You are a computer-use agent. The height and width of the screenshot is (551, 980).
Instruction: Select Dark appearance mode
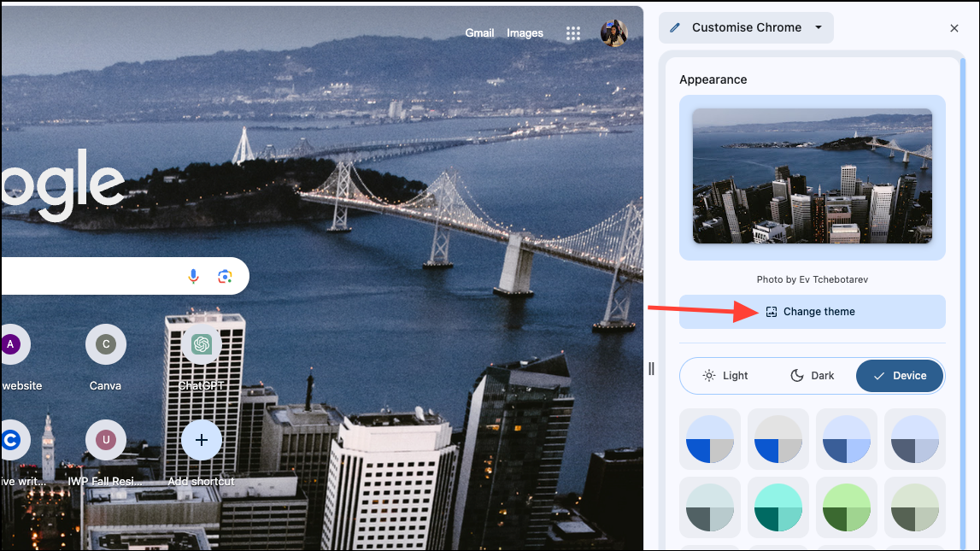pos(813,376)
